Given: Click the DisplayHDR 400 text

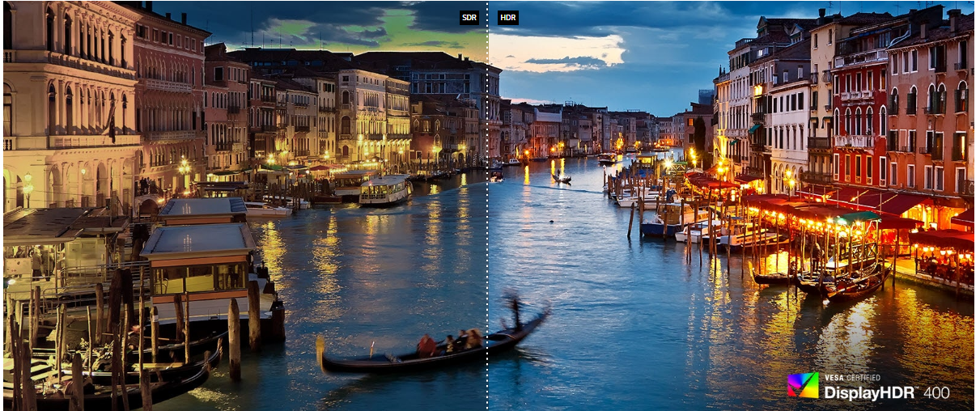Looking at the screenshot, I should coord(887,392).
